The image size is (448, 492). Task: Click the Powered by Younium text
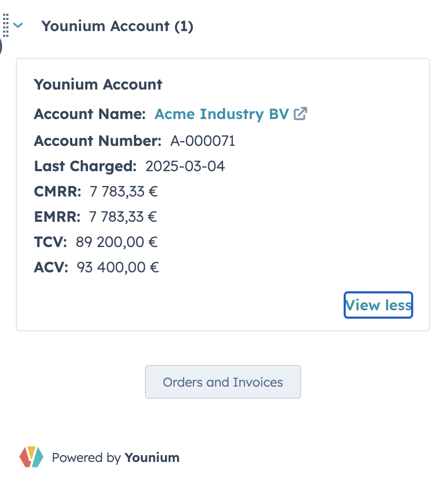115,457
